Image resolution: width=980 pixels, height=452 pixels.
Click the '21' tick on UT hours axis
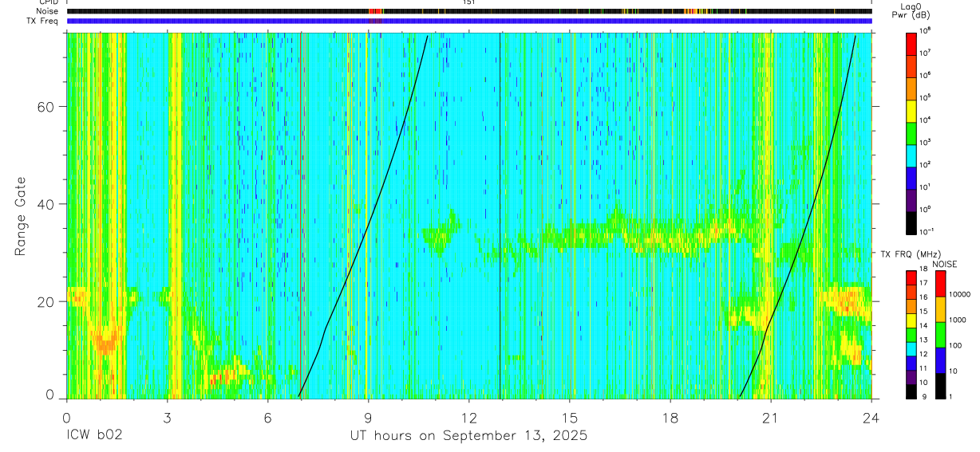pos(770,417)
